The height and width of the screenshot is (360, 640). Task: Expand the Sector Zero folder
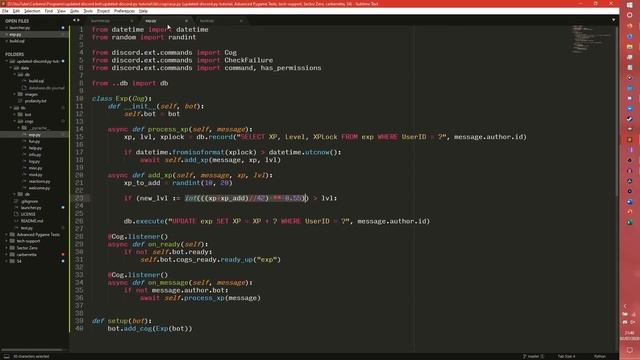(7, 248)
